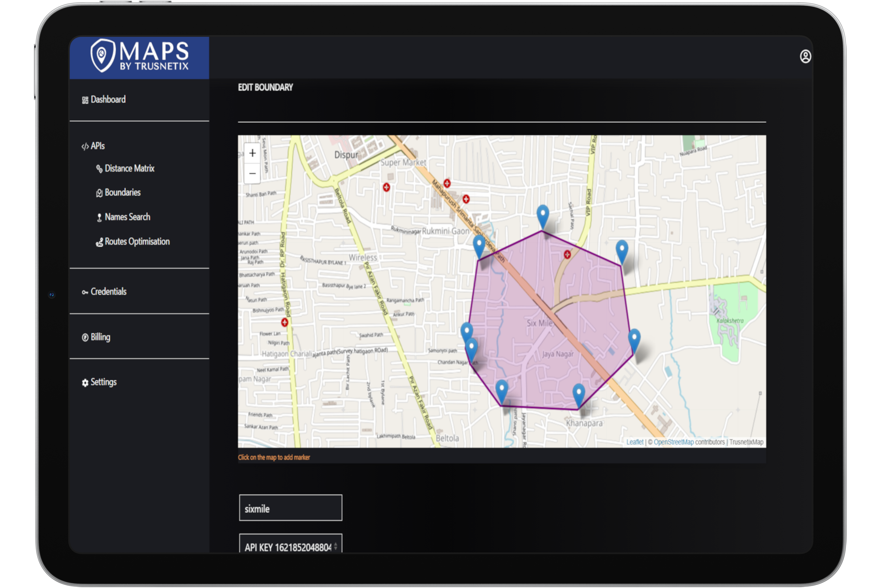Viewport: 885px width, 588px height.
Task: Click the APIs code bracket icon
Action: 85,147
